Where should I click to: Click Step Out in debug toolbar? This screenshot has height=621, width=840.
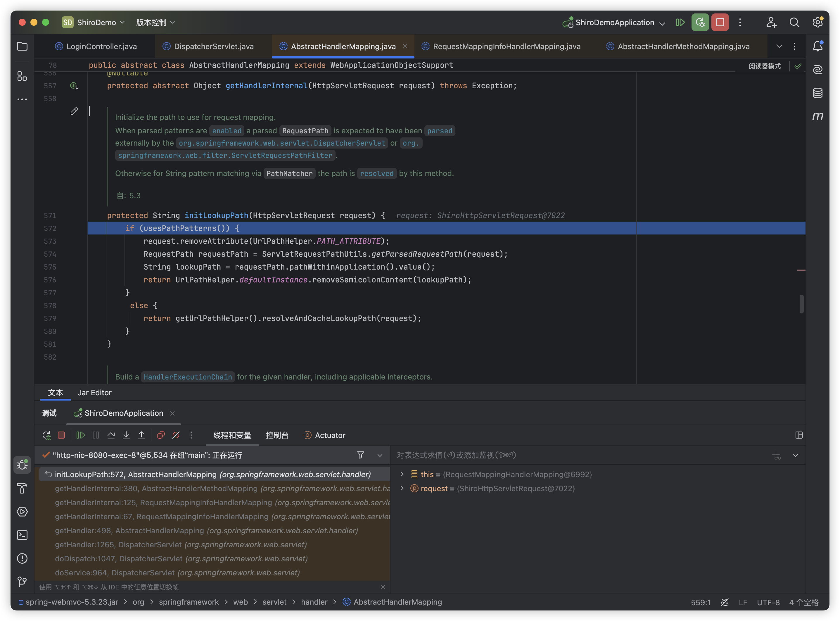[141, 435]
